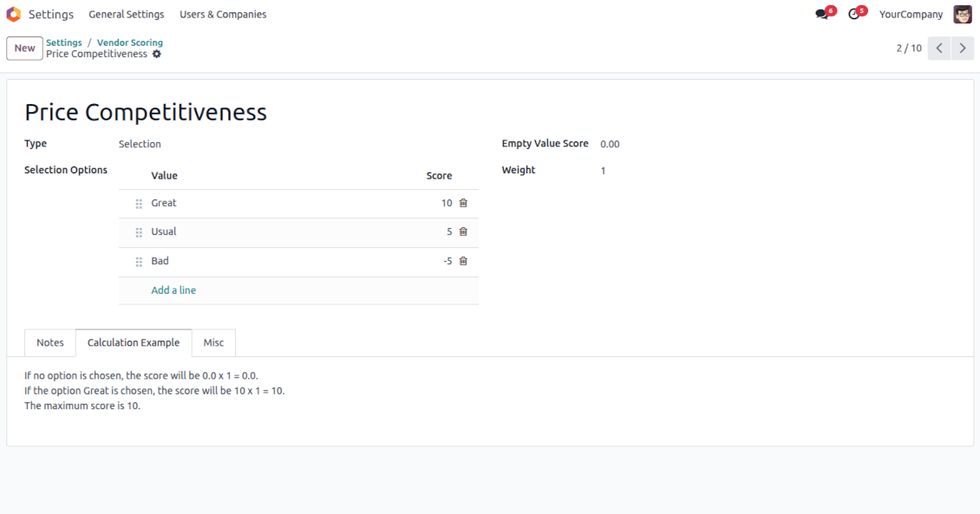The width and height of the screenshot is (980, 514).
Task: Grab the drag handle for Great row
Action: click(139, 204)
